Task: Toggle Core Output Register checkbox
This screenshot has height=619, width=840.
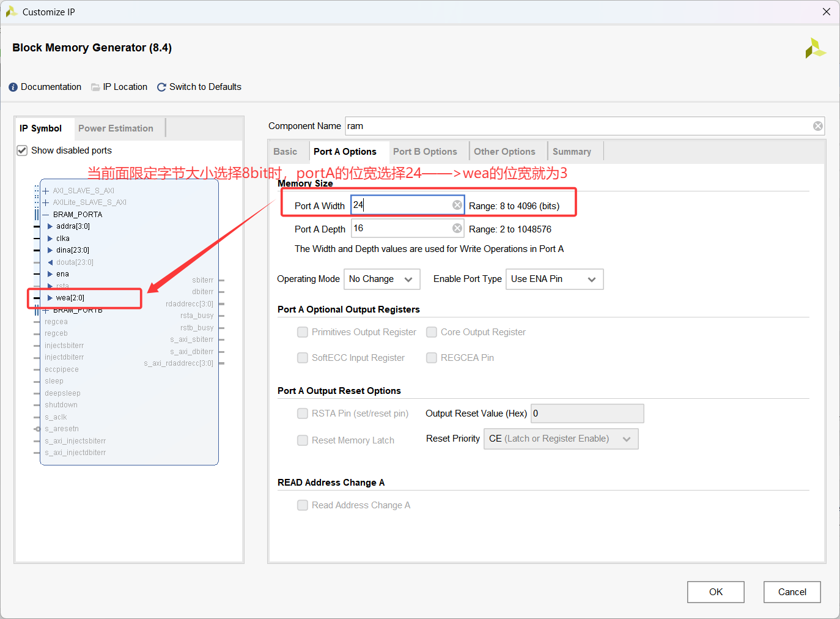Action: click(432, 332)
